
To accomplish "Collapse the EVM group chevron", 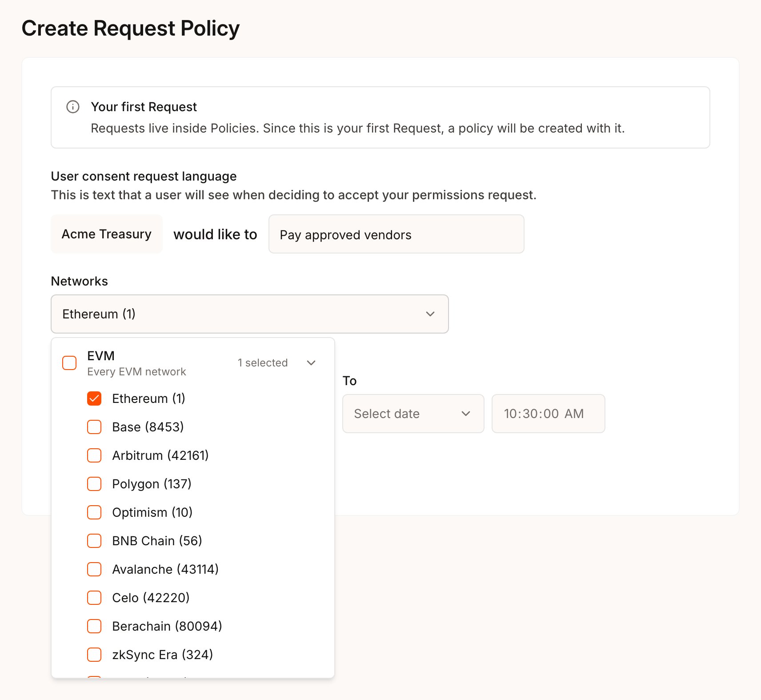I will tap(311, 363).
